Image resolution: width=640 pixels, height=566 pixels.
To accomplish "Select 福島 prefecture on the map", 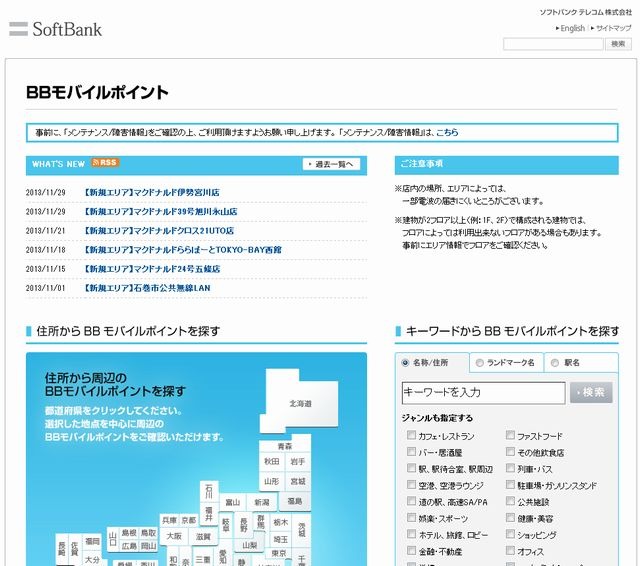I will click(294, 501).
